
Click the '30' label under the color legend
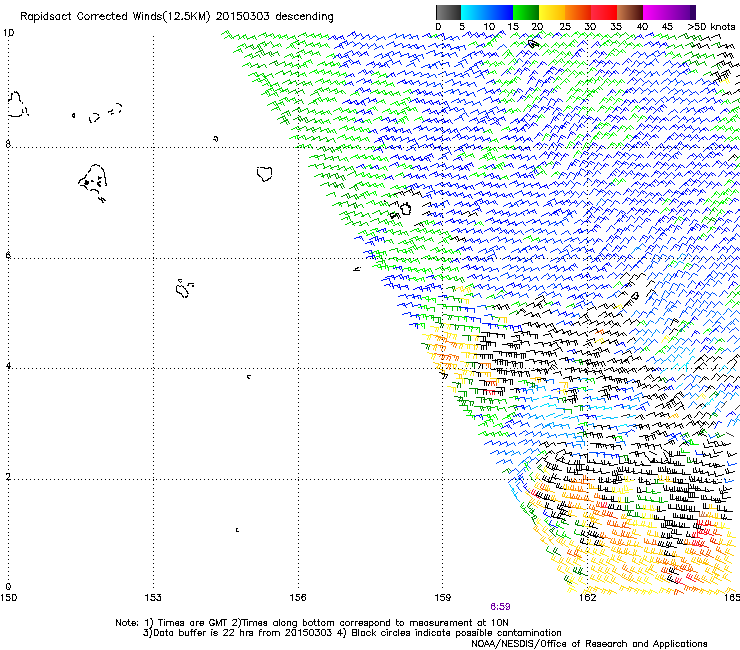[590, 27]
